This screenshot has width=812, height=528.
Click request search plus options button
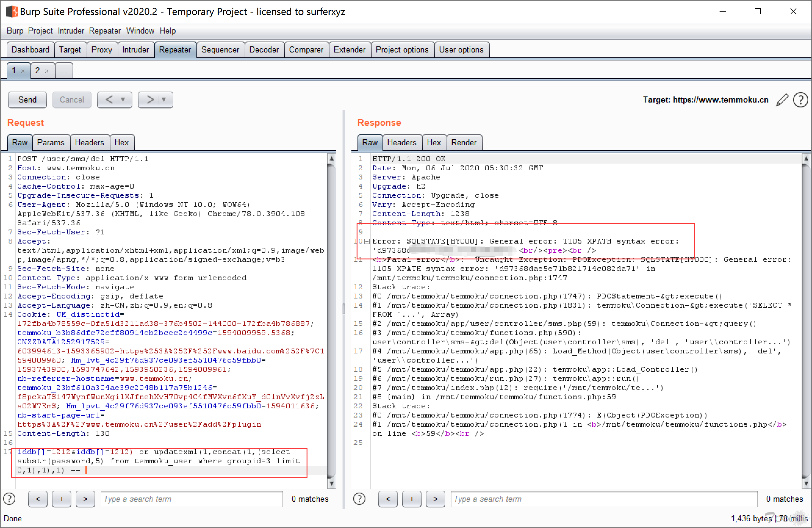[x=61, y=499]
